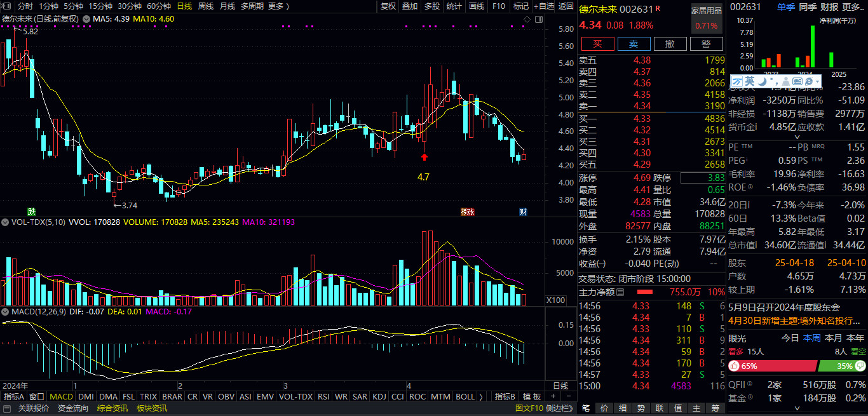Open the 家居用品 sector box
The height and width of the screenshot is (416, 868).
click(707, 18)
